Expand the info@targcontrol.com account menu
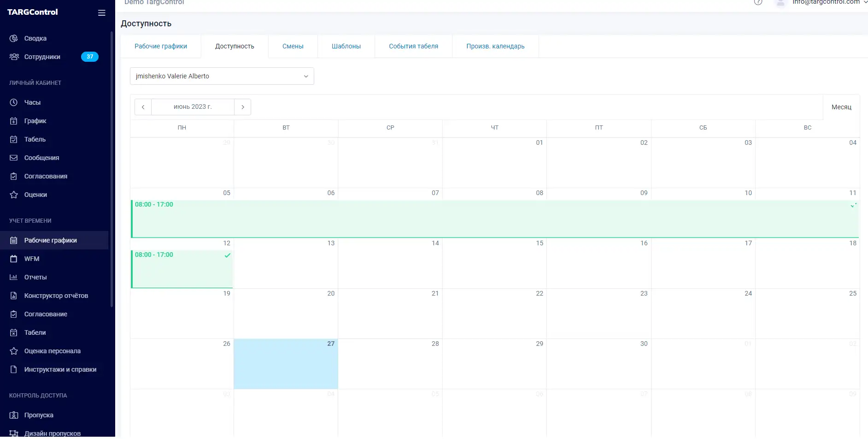This screenshot has width=868, height=439. click(x=830, y=2)
